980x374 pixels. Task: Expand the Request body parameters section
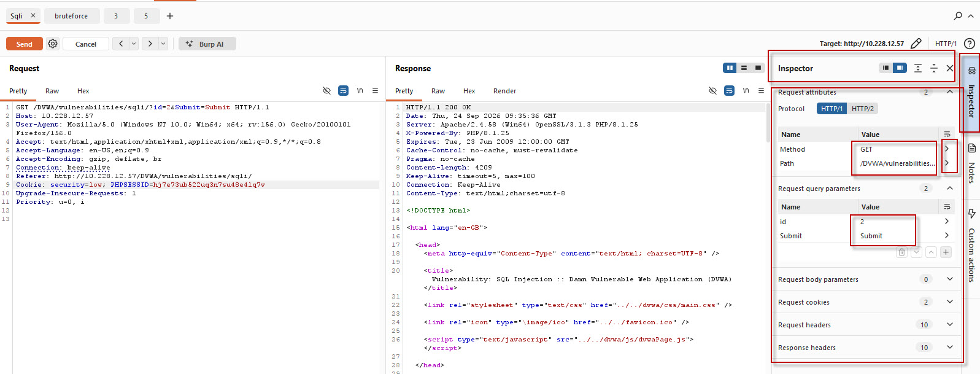coord(950,279)
